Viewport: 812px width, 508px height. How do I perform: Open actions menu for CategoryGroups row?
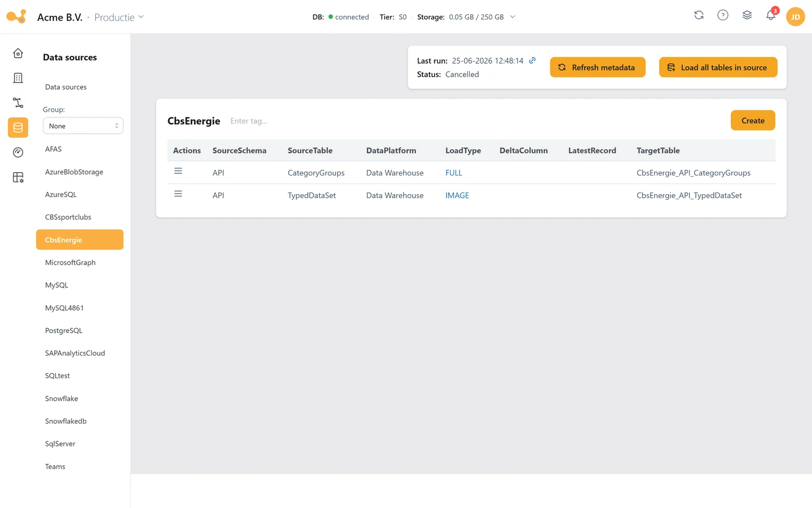(178, 171)
